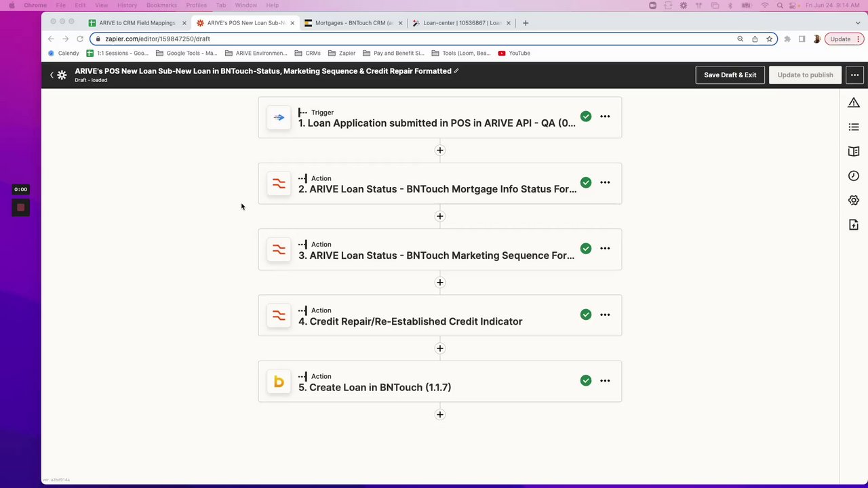The height and width of the screenshot is (488, 868).
Task: Click Update to publish button
Action: click(805, 75)
